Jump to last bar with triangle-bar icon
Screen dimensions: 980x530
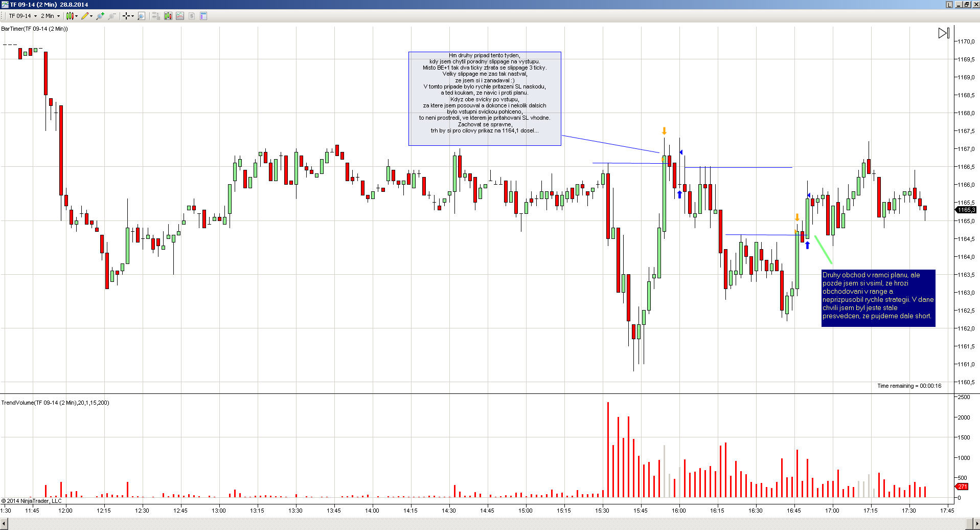click(x=944, y=33)
